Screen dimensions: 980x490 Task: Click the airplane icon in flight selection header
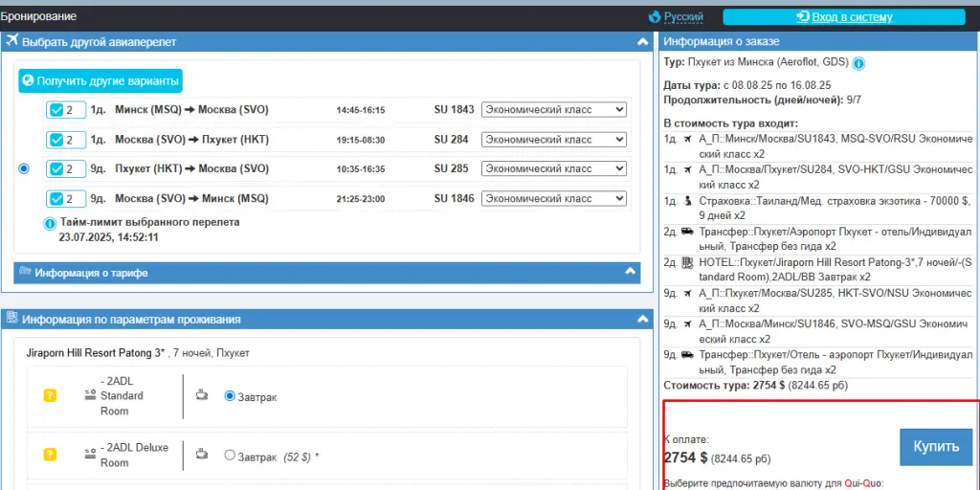11,41
